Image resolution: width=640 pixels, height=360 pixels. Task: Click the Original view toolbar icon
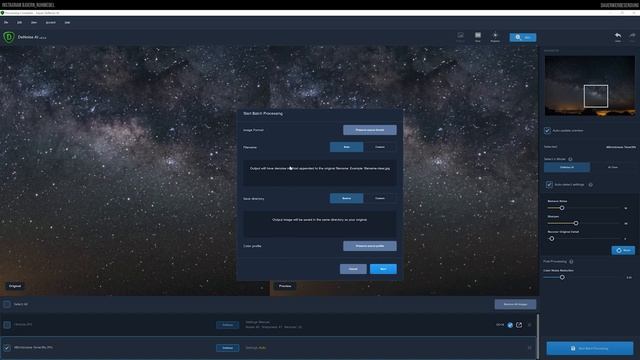[x=460, y=37]
